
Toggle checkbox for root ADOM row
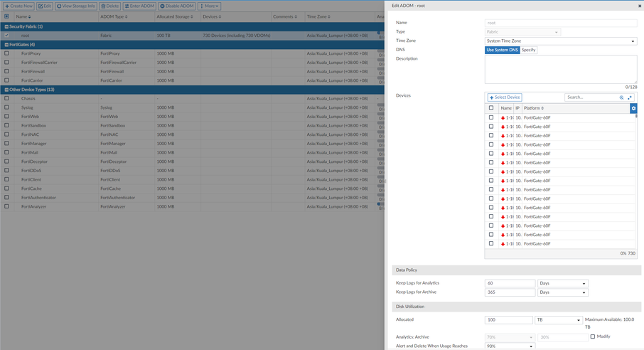(x=6, y=36)
